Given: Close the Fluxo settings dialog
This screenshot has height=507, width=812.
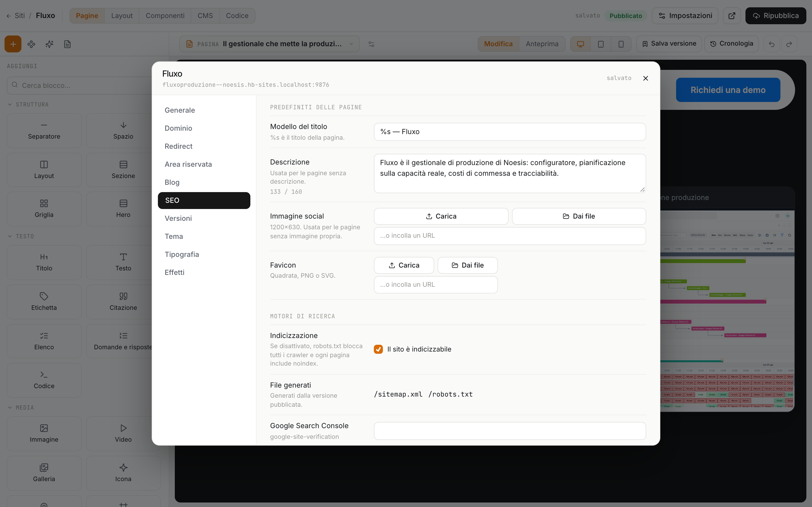Looking at the screenshot, I should [646, 78].
